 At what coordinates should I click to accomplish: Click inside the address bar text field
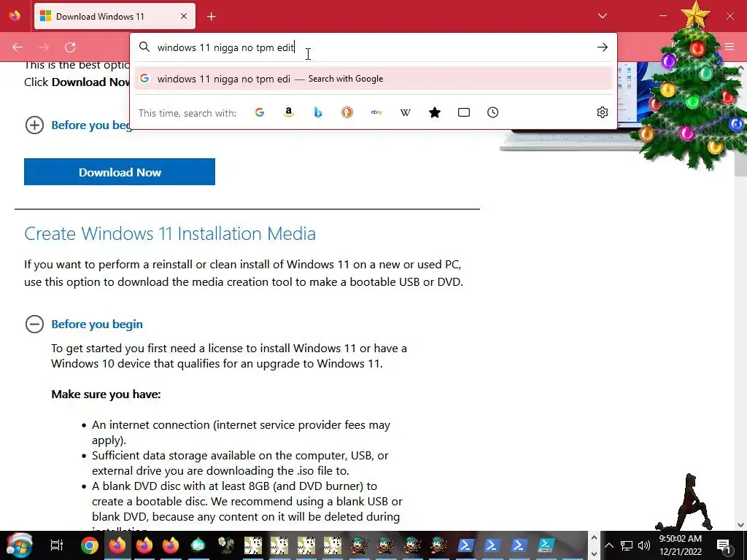pyautogui.click(x=371, y=47)
